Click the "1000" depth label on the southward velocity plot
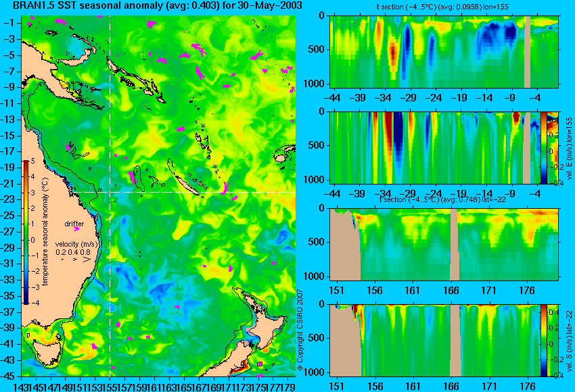The width and height of the screenshot is (575, 392). click(314, 372)
